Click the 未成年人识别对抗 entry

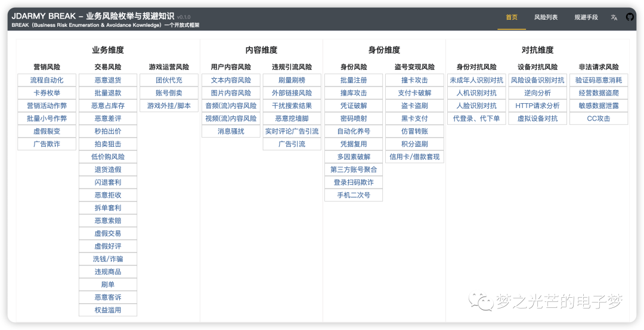tap(476, 80)
